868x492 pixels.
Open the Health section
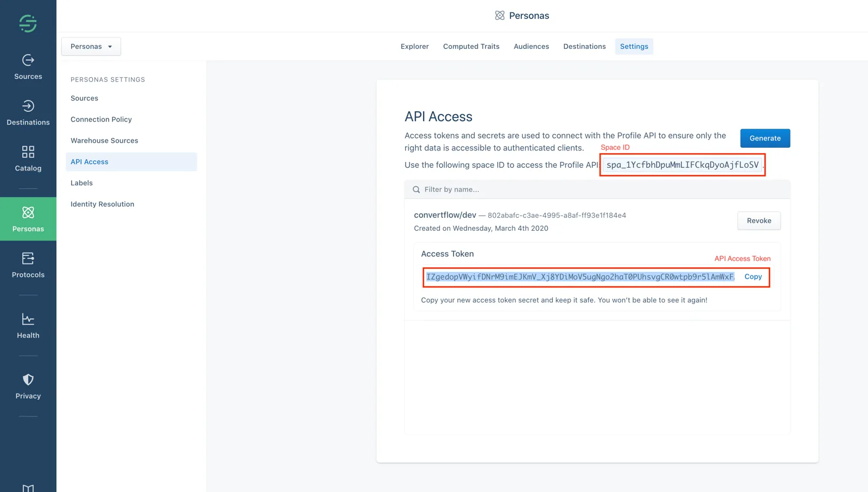point(28,326)
